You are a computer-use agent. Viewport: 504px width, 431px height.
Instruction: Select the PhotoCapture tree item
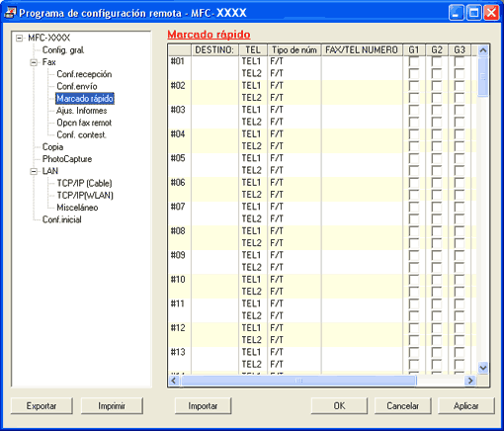(67, 159)
